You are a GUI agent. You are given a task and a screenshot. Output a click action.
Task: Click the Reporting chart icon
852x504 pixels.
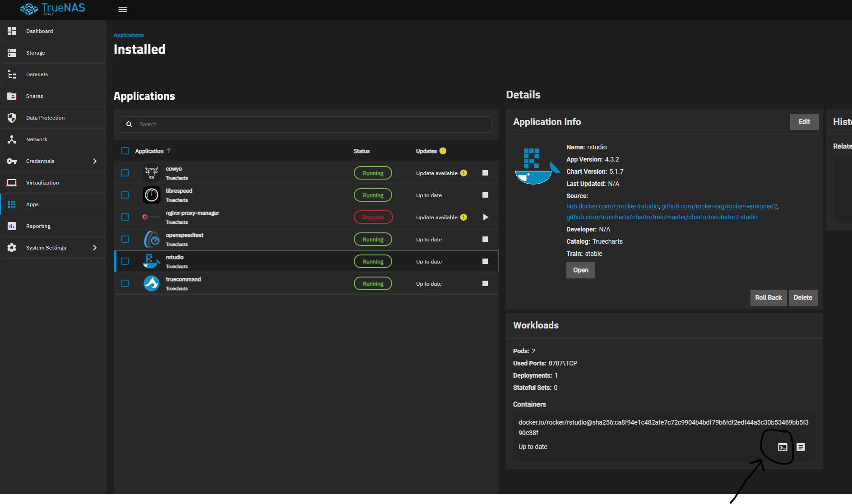[x=12, y=226]
